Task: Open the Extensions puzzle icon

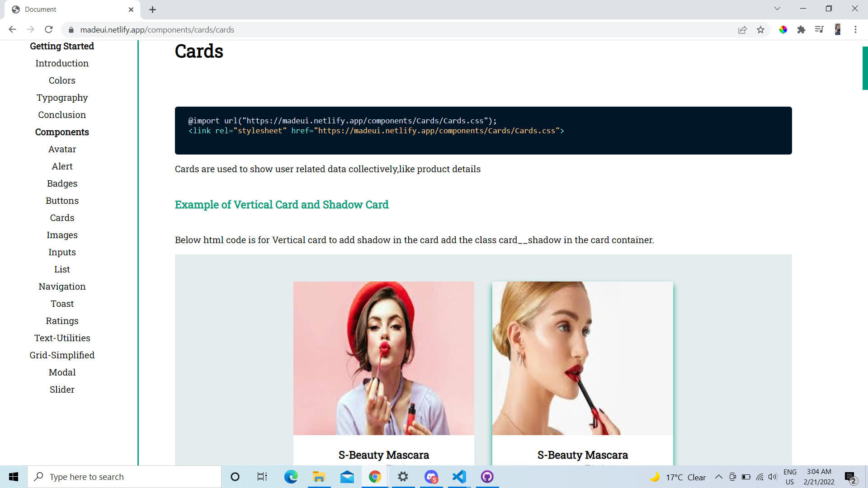Action: click(x=801, y=30)
